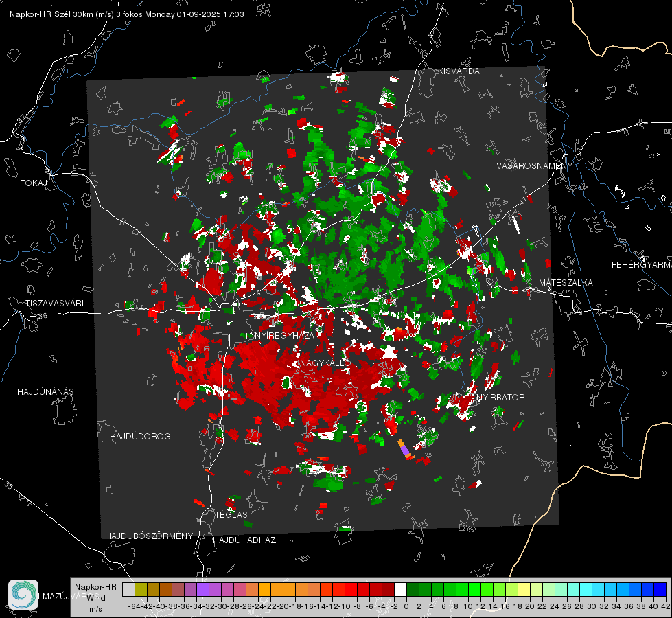Select the NYÍREGYHÁZA city label

click(285, 335)
